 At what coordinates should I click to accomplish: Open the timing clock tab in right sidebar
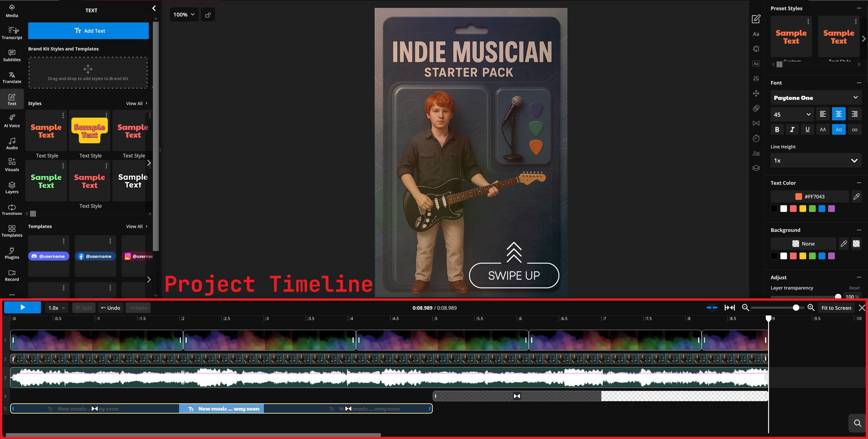tap(756, 138)
